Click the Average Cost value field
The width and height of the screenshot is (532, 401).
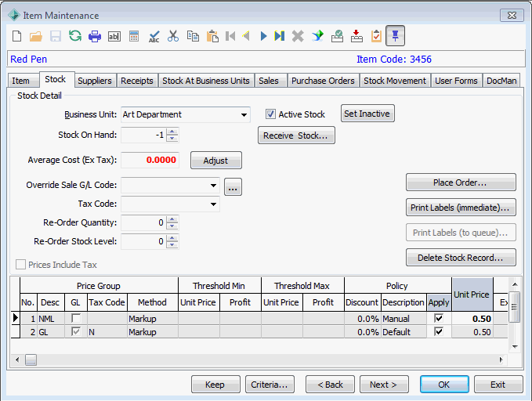[150, 160]
